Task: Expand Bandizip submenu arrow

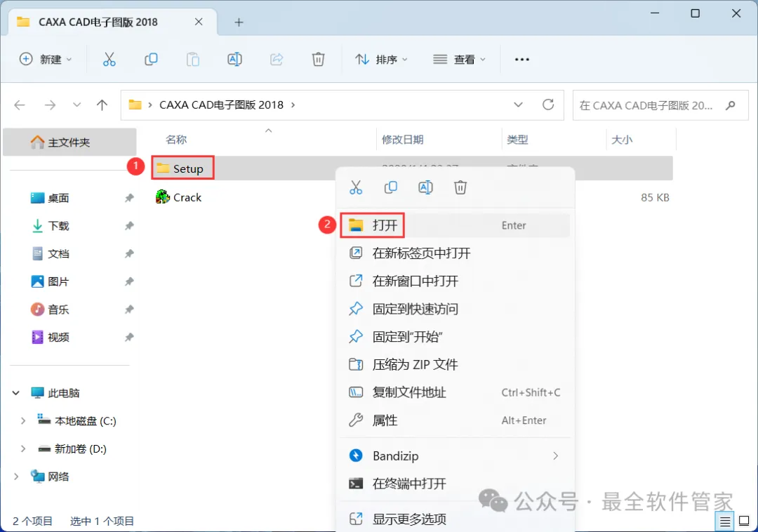Action: 555,455
